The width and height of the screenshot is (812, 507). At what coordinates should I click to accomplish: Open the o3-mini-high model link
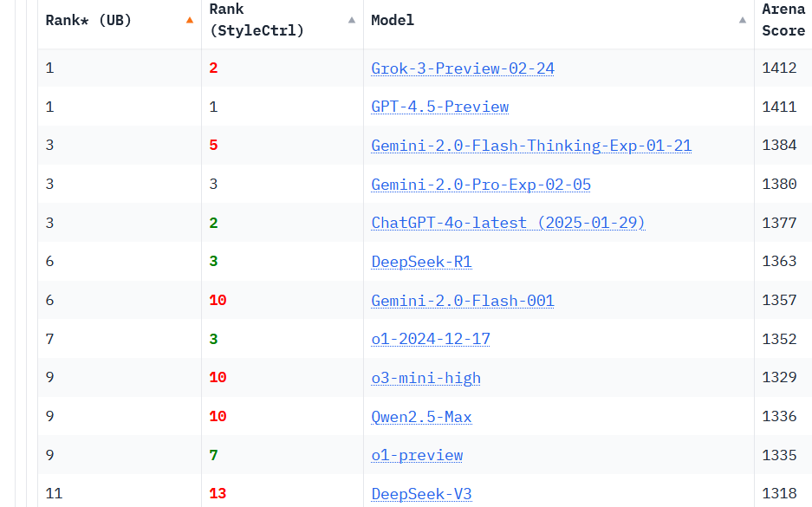point(425,378)
